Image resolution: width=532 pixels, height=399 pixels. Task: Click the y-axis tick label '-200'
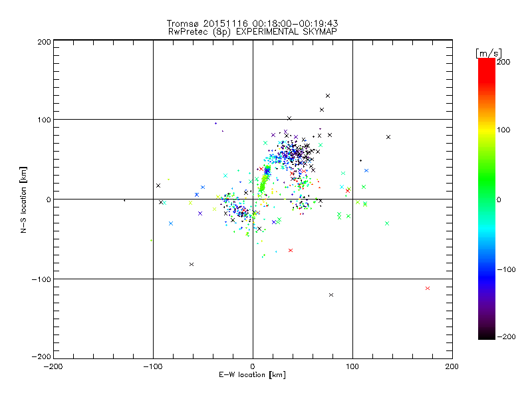click(41, 356)
